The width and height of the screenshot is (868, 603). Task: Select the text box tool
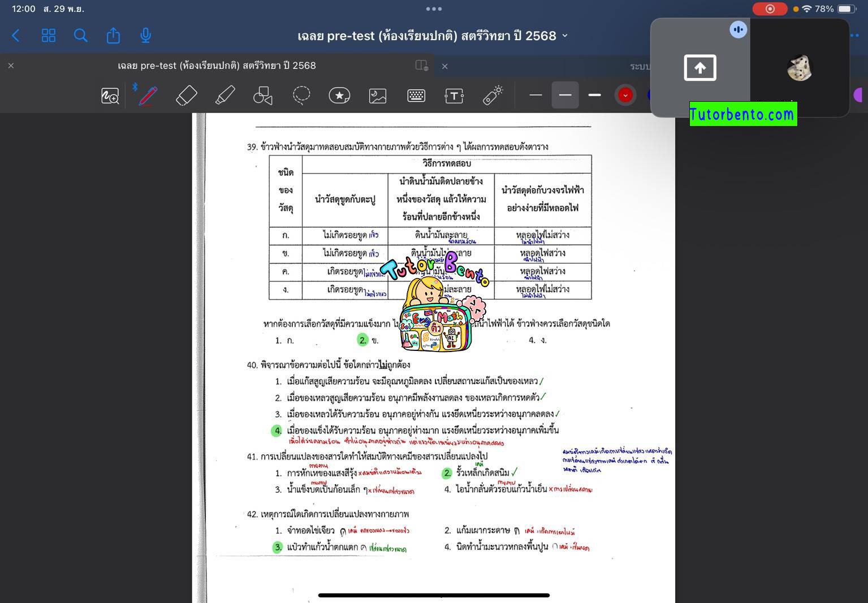click(454, 95)
